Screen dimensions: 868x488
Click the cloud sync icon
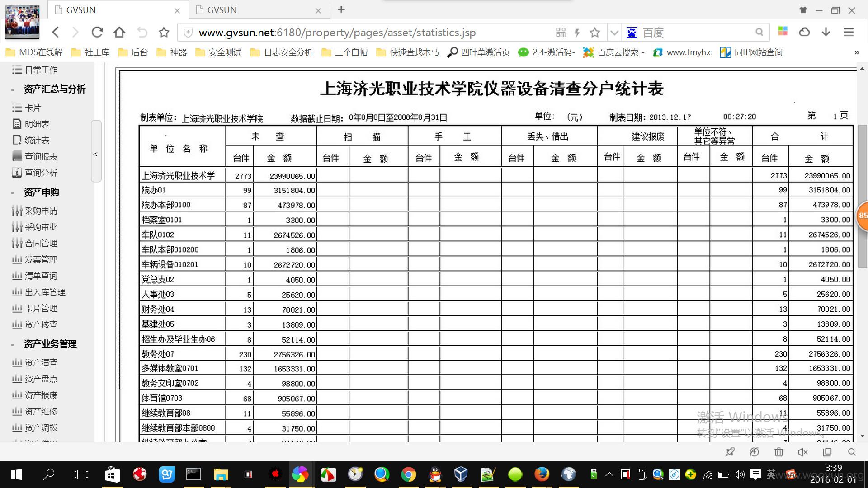[x=804, y=32]
